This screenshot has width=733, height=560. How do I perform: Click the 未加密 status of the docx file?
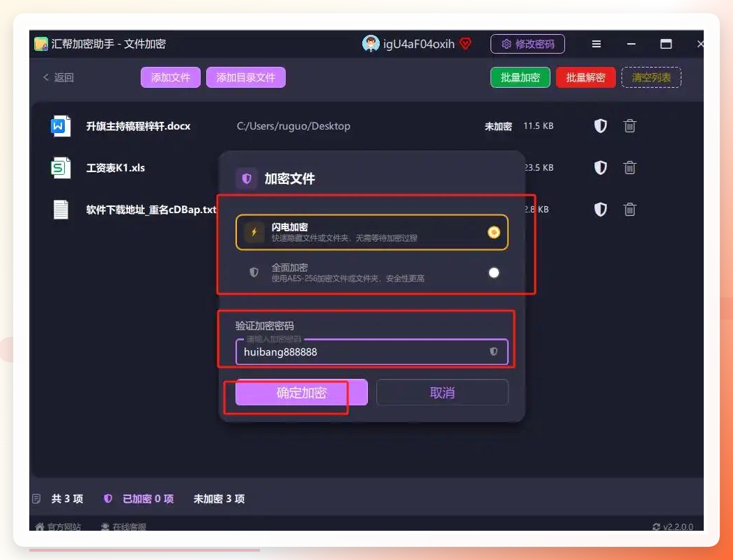tap(498, 126)
